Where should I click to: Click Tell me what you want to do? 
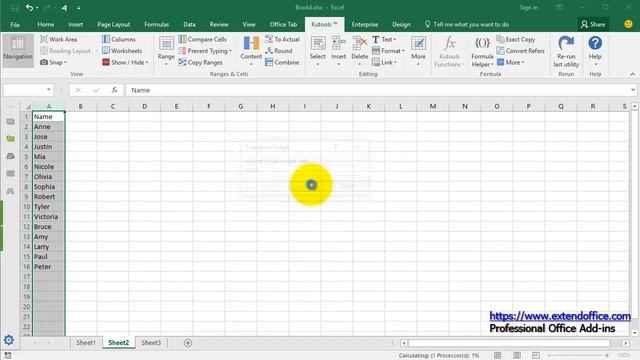pyautogui.click(x=467, y=24)
